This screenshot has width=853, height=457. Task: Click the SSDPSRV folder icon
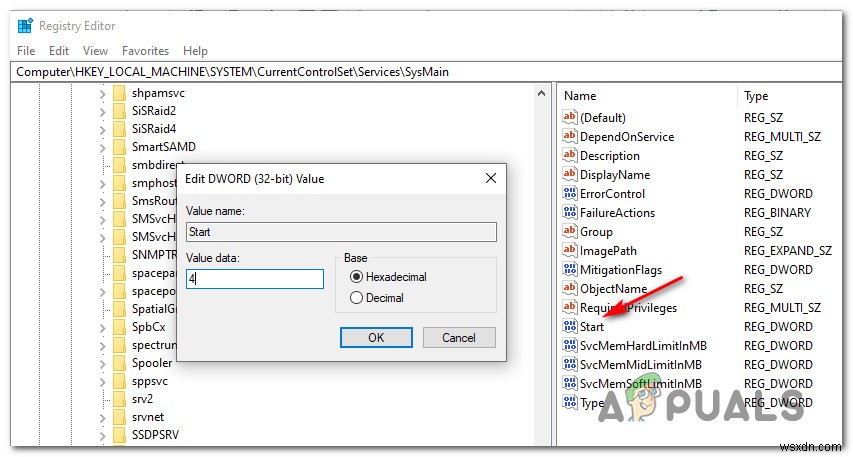point(119,435)
